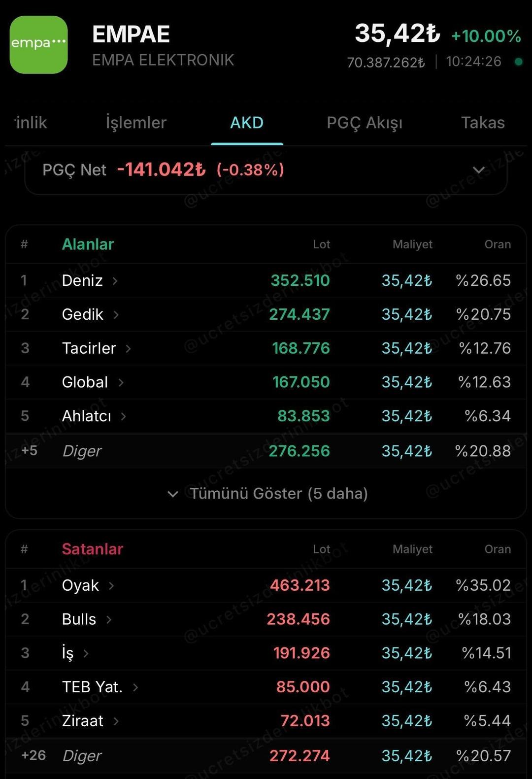
Task: Switch to the İşlemler tab
Action: tap(136, 123)
